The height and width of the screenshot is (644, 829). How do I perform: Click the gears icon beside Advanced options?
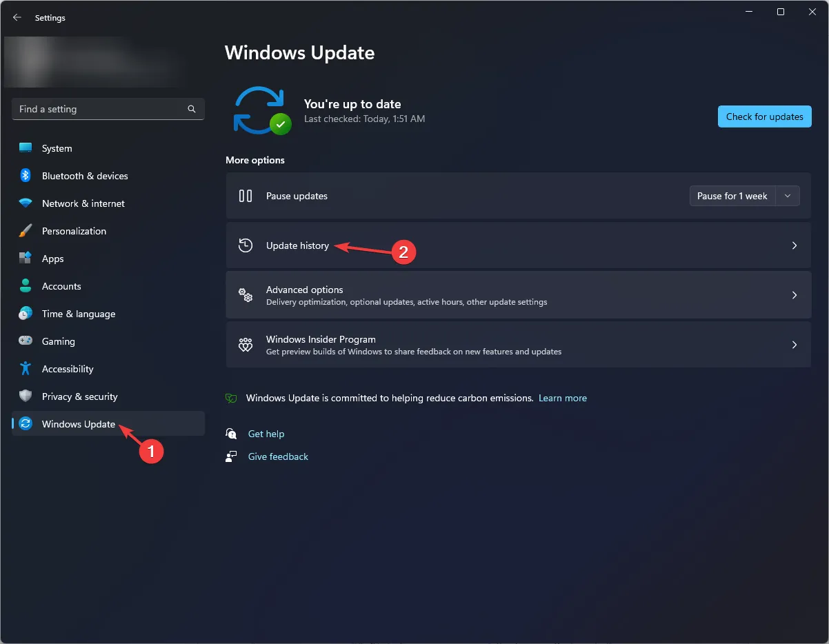246,295
